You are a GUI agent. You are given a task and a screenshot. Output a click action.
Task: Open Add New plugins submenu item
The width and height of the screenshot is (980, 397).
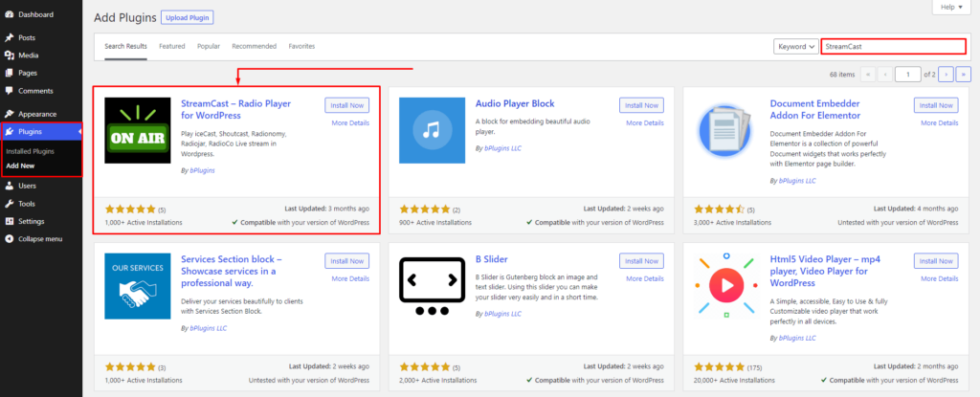click(x=20, y=165)
